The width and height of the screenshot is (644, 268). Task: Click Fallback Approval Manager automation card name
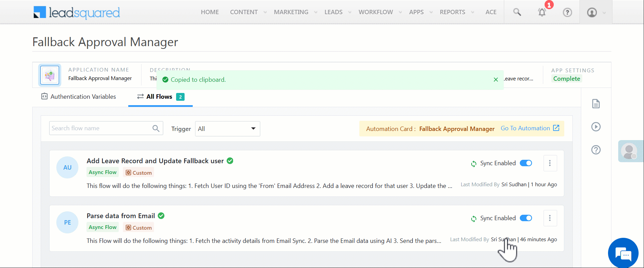point(457,129)
